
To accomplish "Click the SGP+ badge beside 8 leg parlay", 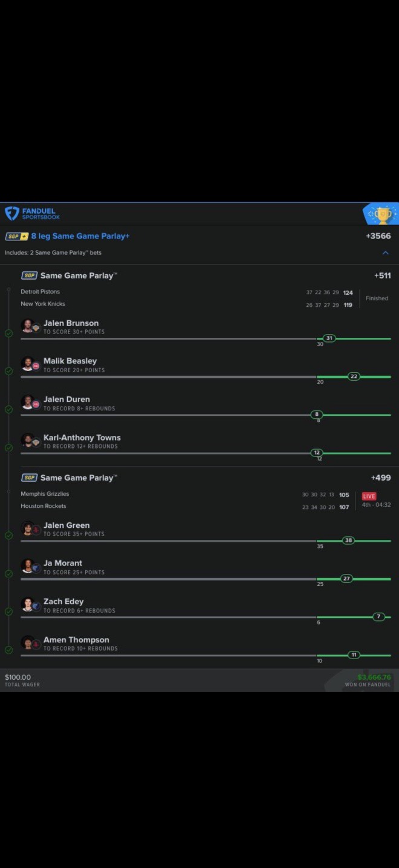I will [x=17, y=236].
